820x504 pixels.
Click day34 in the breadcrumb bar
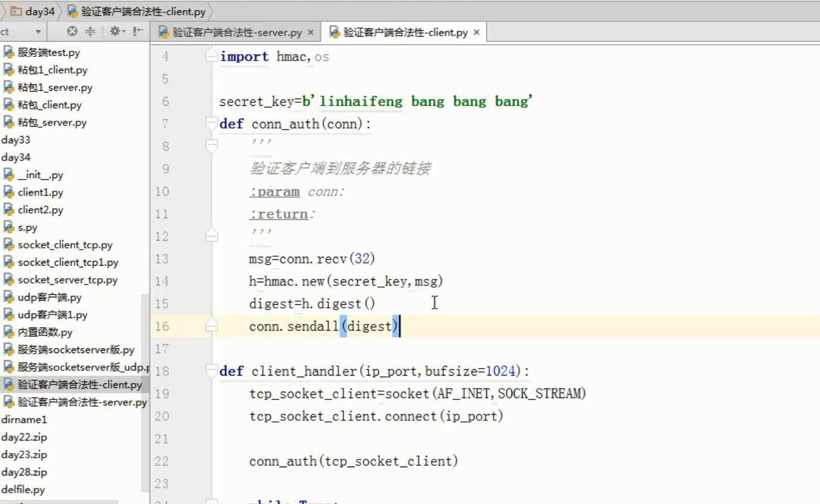coord(33,11)
